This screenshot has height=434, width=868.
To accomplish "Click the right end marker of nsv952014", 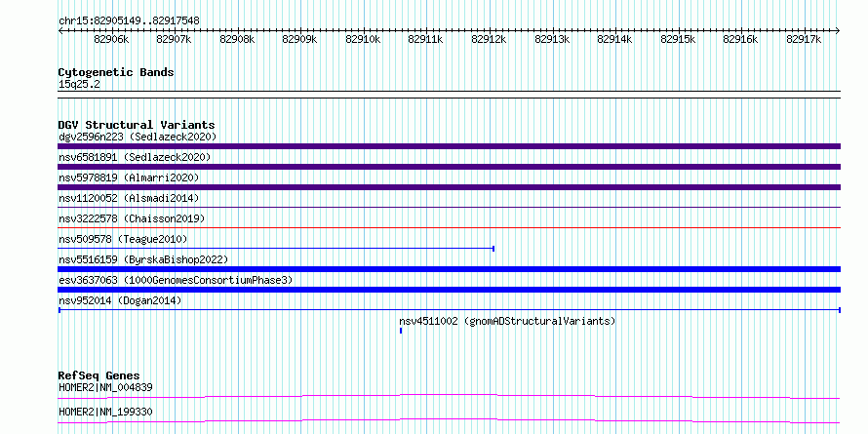I will pyautogui.click(x=840, y=310).
